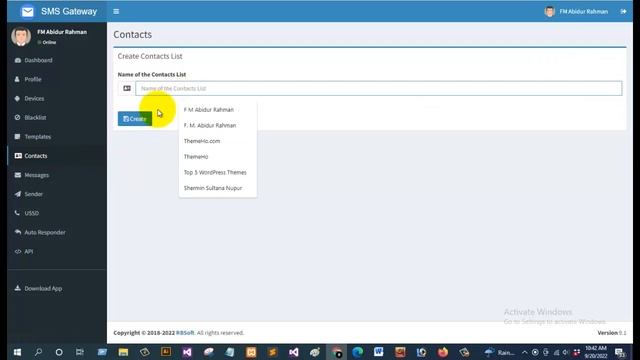Click the Download App sidebar link
The height and width of the screenshot is (360, 640).
click(x=57, y=288)
